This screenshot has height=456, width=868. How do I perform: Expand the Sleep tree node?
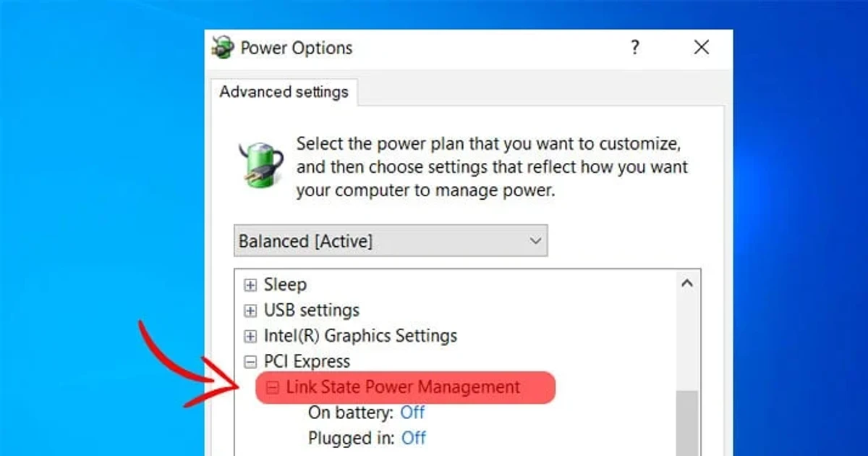point(250,285)
